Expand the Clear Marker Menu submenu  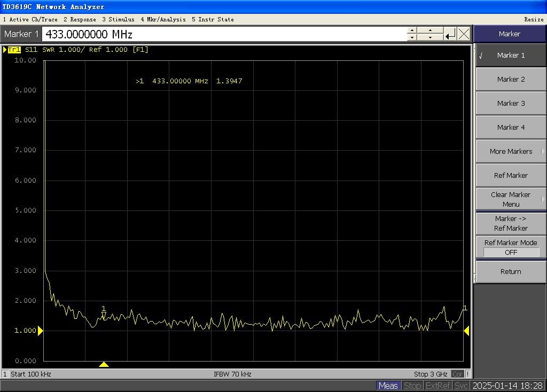point(511,199)
